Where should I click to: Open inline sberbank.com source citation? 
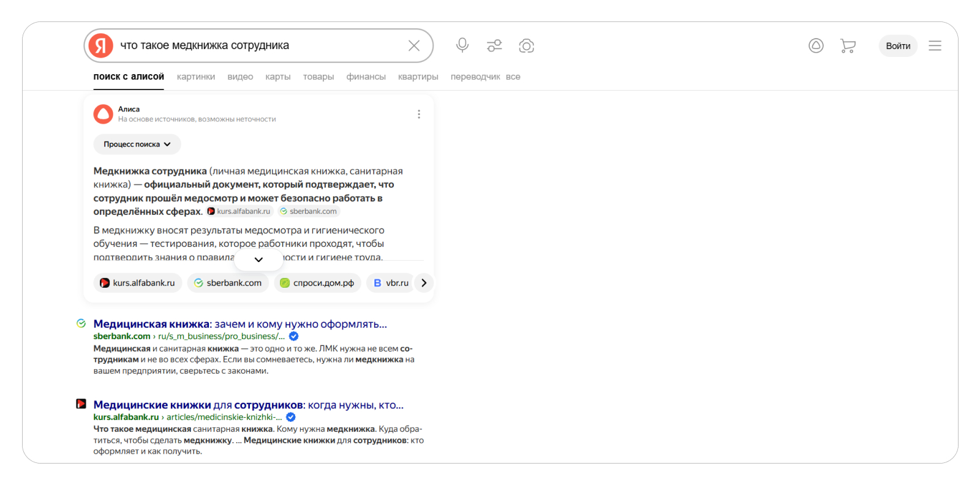pos(309,211)
